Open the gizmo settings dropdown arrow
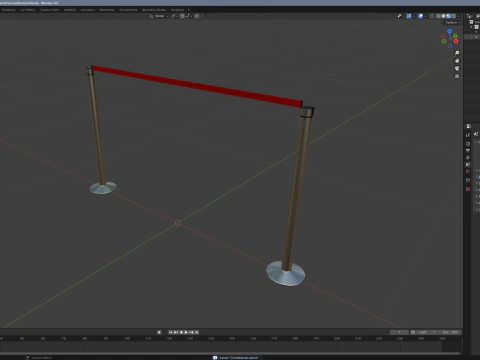This screenshot has width=480, height=360. click(x=414, y=16)
